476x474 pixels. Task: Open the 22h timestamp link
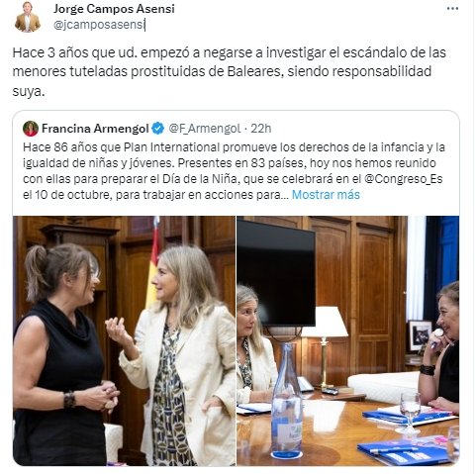[x=261, y=129]
